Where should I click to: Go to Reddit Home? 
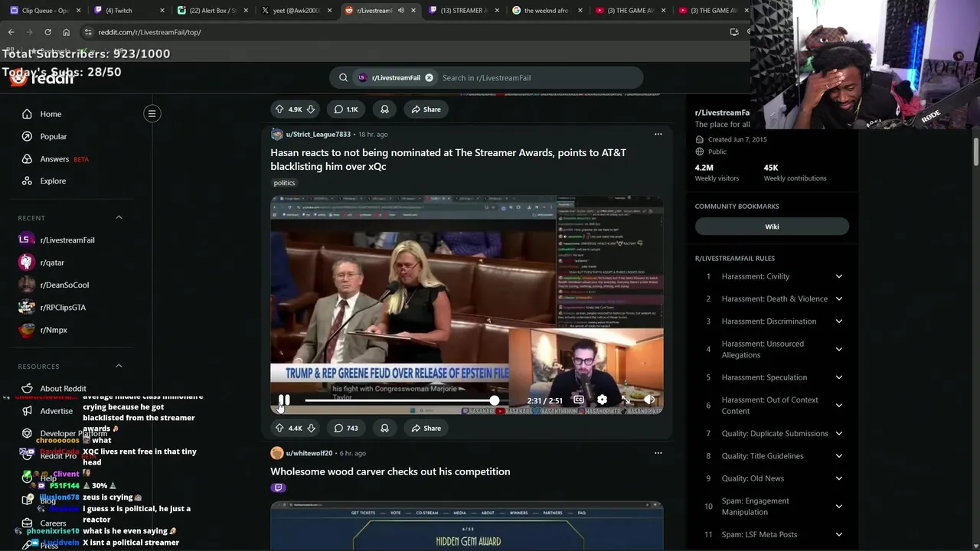(x=51, y=114)
